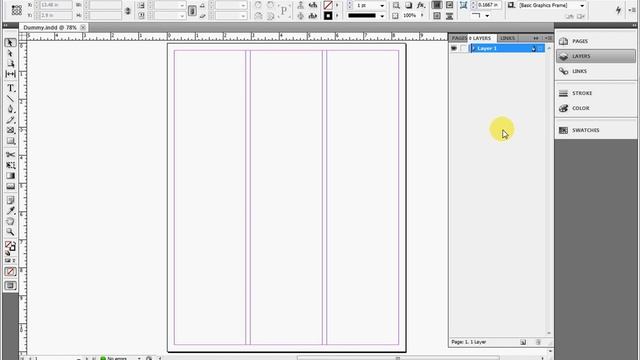Click the Apply None swatch in toolbox
Viewport: 640px width, 360px height.
(x=11, y=271)
